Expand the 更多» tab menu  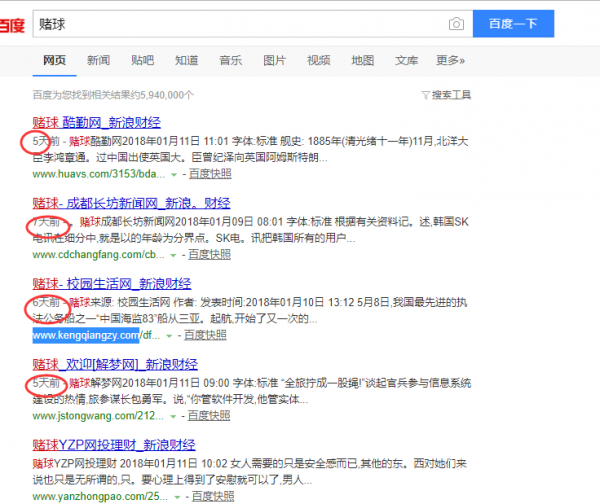450,60
